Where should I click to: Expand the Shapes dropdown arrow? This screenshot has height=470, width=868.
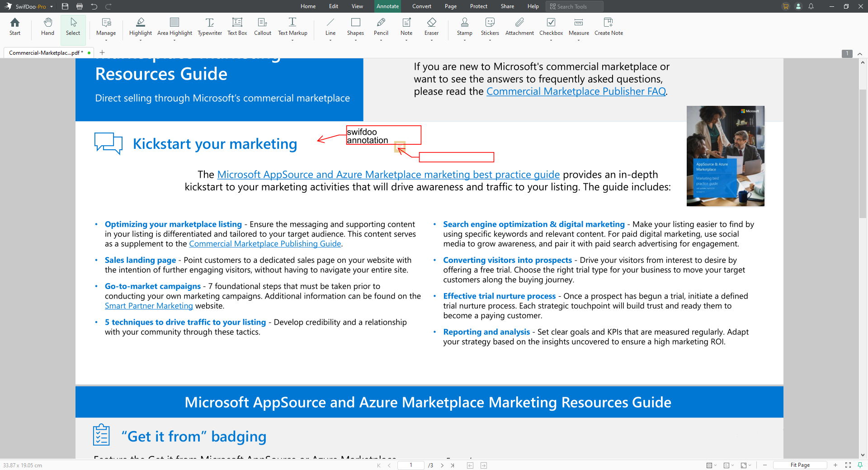pos(355,40)
